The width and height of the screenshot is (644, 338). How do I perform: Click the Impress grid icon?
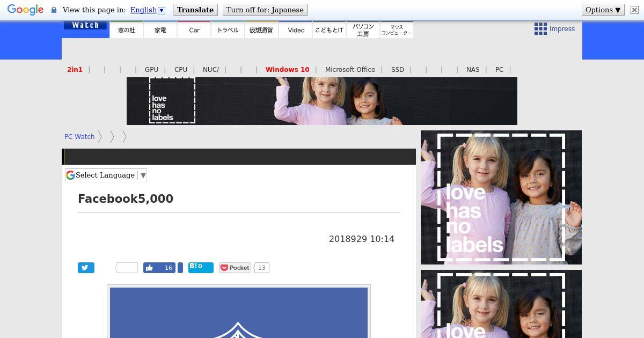[540, 29]
